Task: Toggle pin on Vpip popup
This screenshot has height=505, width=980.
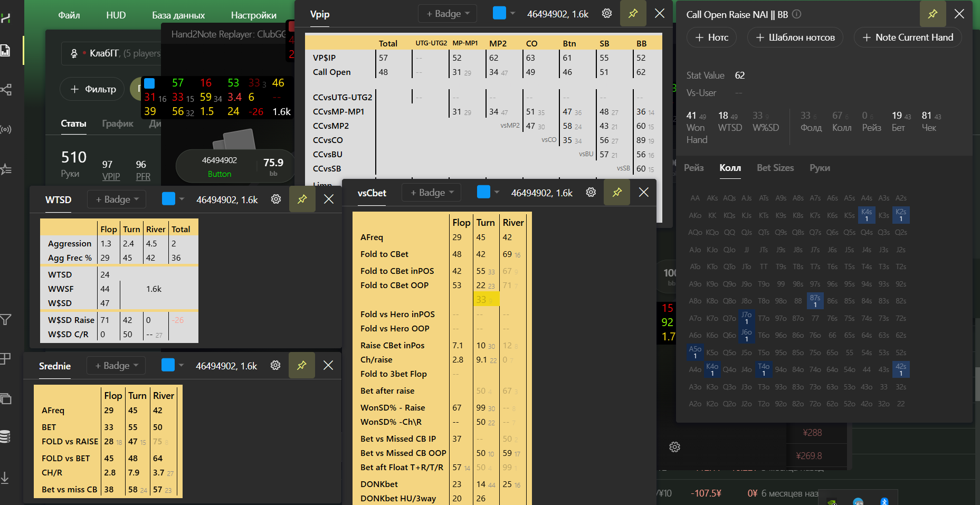Action: (633, 14)
